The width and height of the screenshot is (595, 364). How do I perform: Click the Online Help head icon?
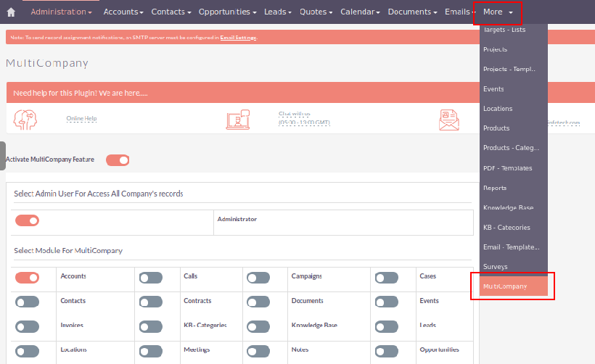(x=25, y=119)
